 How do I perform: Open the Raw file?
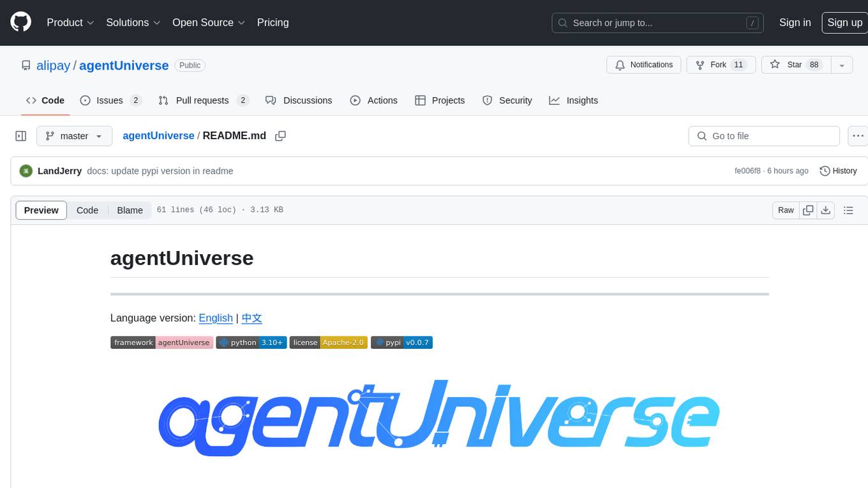[x=786, y=210]
